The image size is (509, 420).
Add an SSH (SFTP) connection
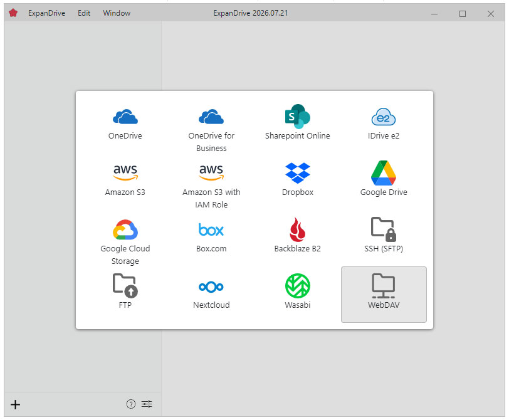(x=384, y=238)
